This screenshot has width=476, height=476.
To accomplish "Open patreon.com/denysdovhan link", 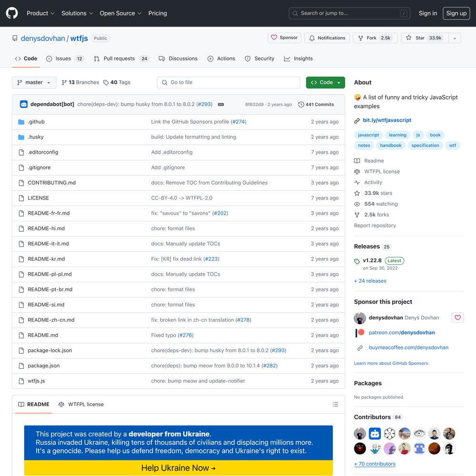I will 402,333.
